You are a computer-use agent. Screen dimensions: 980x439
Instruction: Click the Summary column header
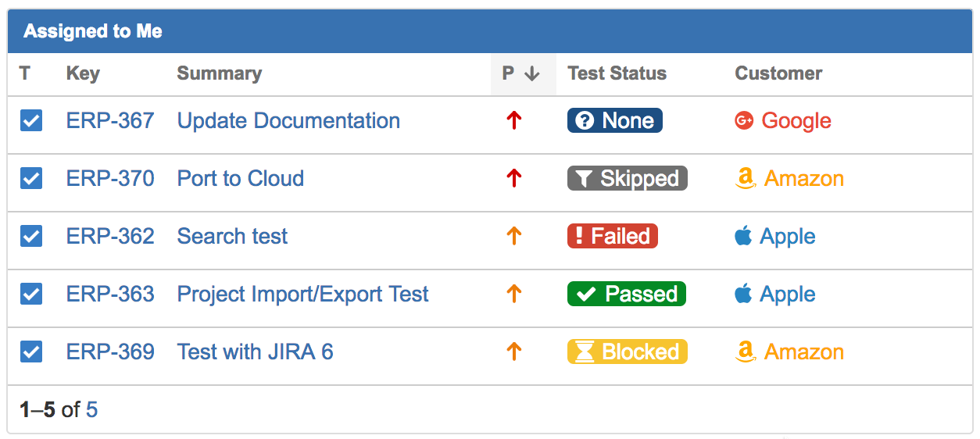219,73
